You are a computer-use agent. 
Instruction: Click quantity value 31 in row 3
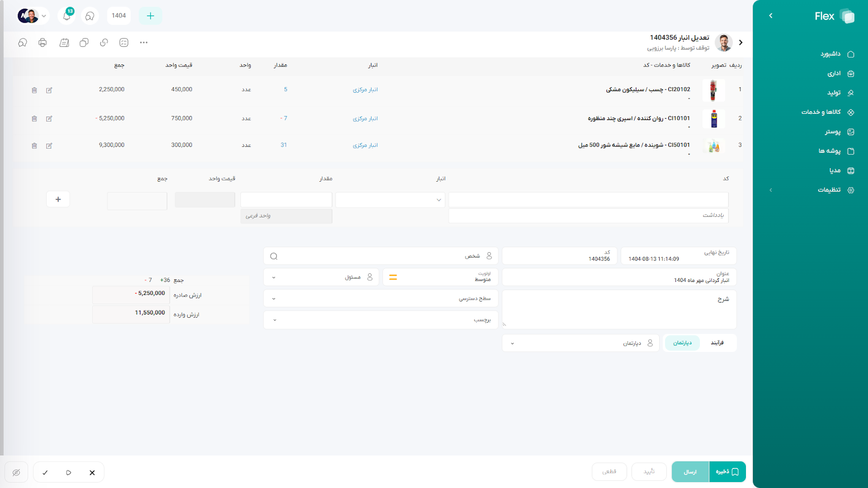(x=284, y=145)
